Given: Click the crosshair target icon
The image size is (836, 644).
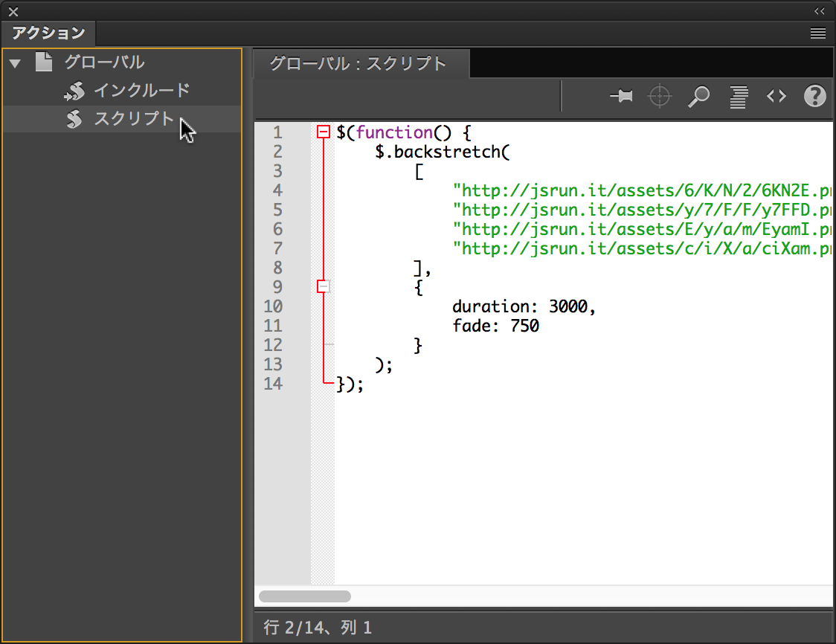Looking at the screenshot, I should (660, 97).
